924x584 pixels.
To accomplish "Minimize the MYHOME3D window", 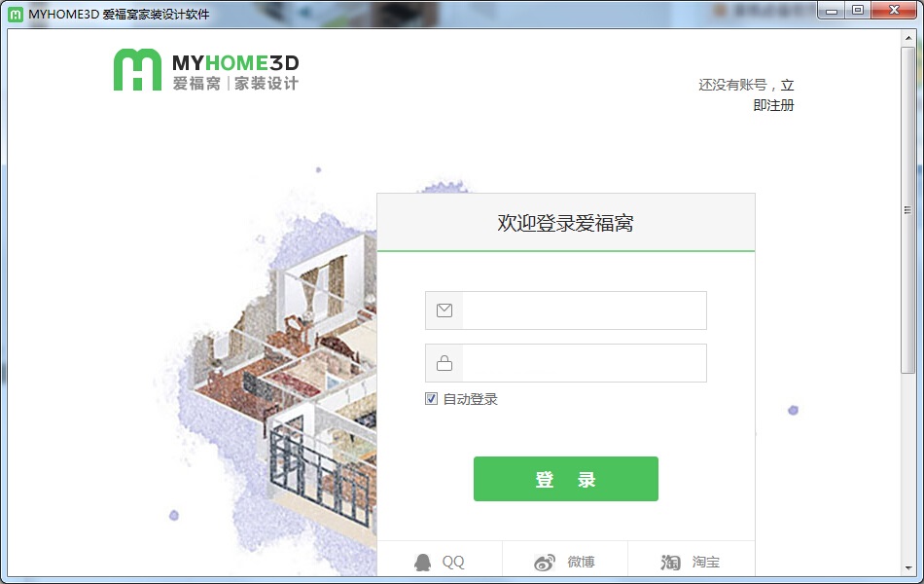I will 830,10.
